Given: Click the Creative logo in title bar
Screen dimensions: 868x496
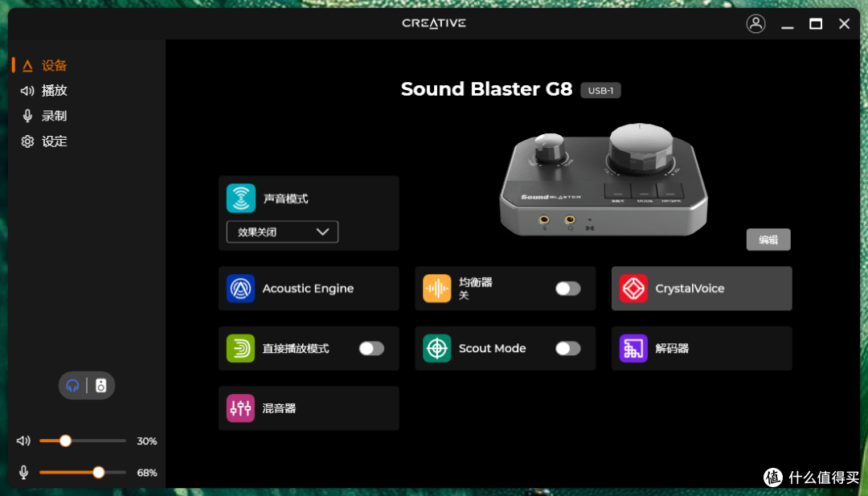Looking at the screenshot, I should tap(434, 23).
